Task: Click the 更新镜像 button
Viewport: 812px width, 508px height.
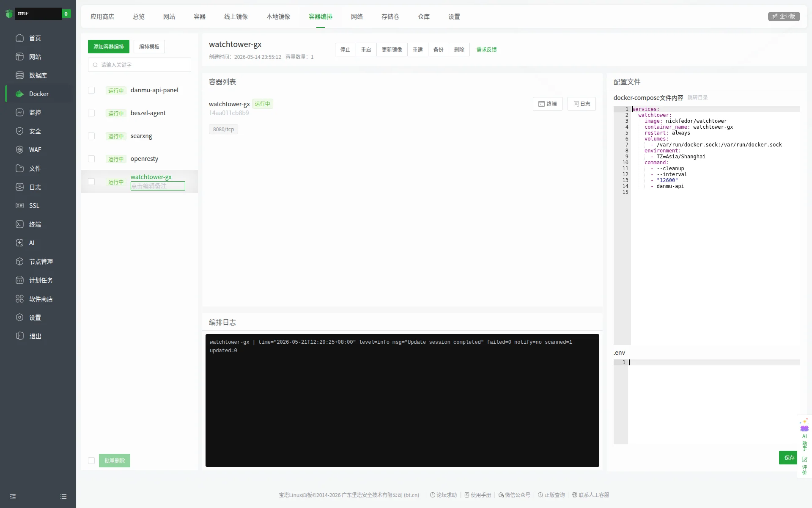Action: [x=392, y=50]
